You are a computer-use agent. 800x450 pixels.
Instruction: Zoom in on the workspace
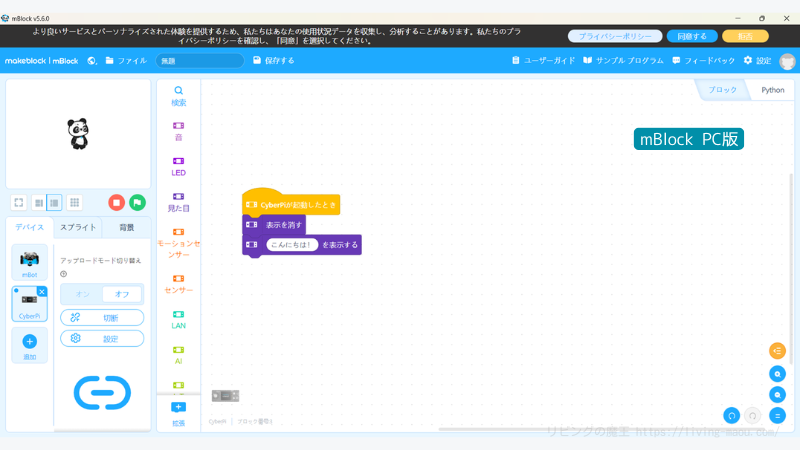pos(777,374)
